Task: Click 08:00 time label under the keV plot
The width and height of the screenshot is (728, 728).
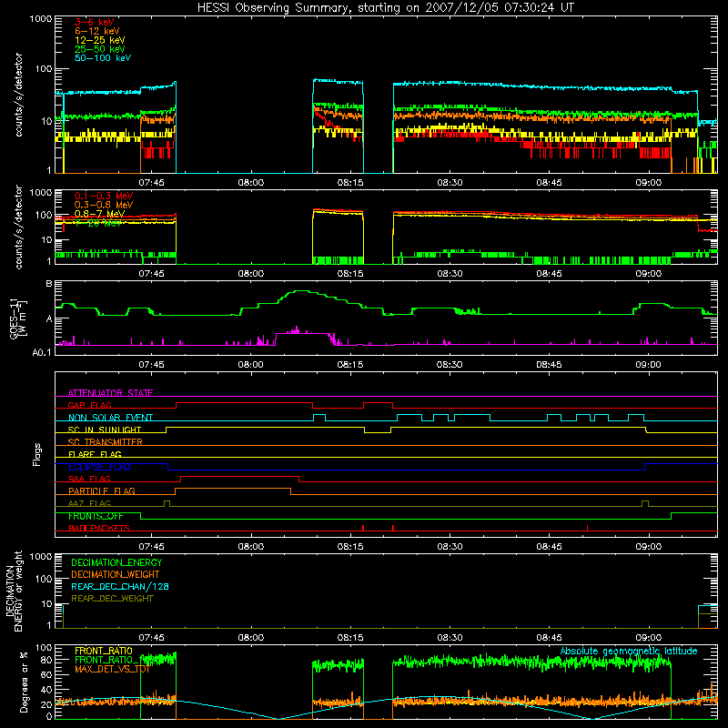Action: pyautogui.click(x=251, y=183)
